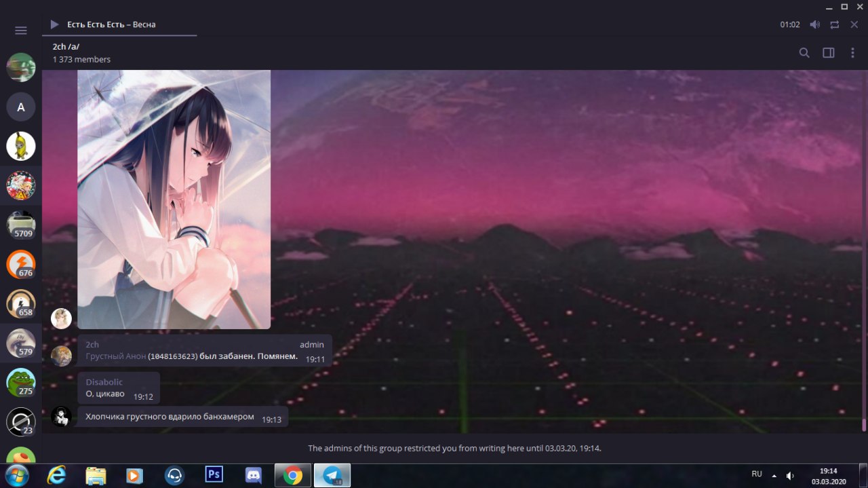Play the track Есть Есть Есть – Весна
The width and height of the screenshot is (868, 488).
point(54,24)
